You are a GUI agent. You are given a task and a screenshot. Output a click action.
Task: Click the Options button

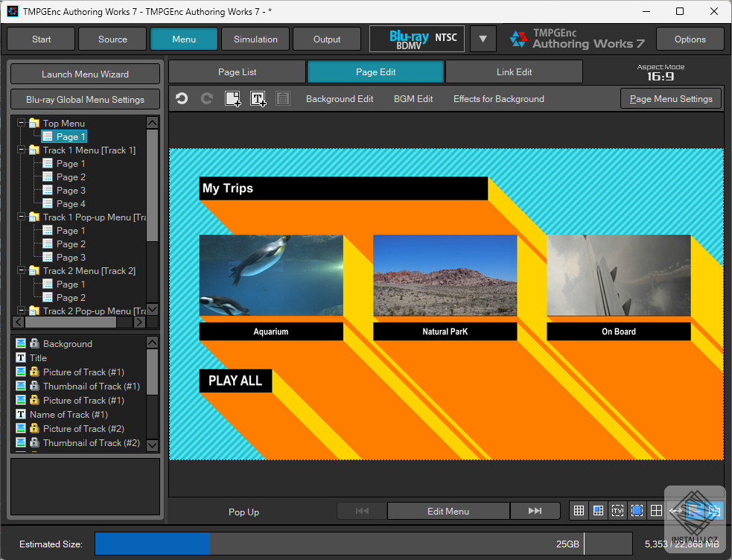tap(690, 39)
